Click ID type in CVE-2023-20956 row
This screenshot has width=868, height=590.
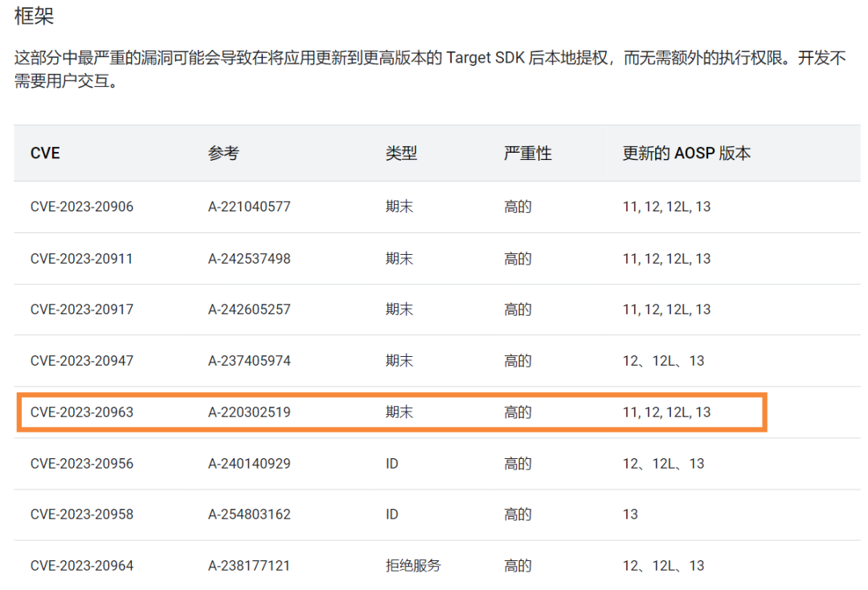click(x=392, y=464)
